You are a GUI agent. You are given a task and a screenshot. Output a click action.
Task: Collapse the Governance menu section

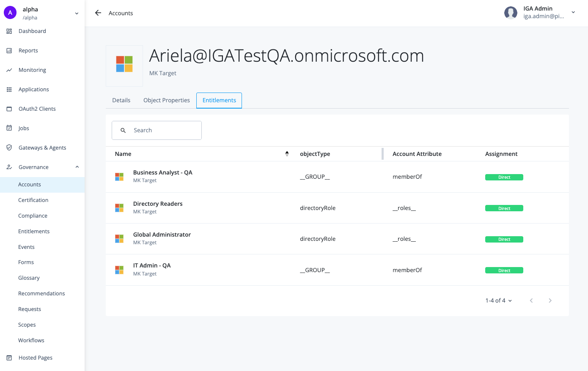pos(77,167)
